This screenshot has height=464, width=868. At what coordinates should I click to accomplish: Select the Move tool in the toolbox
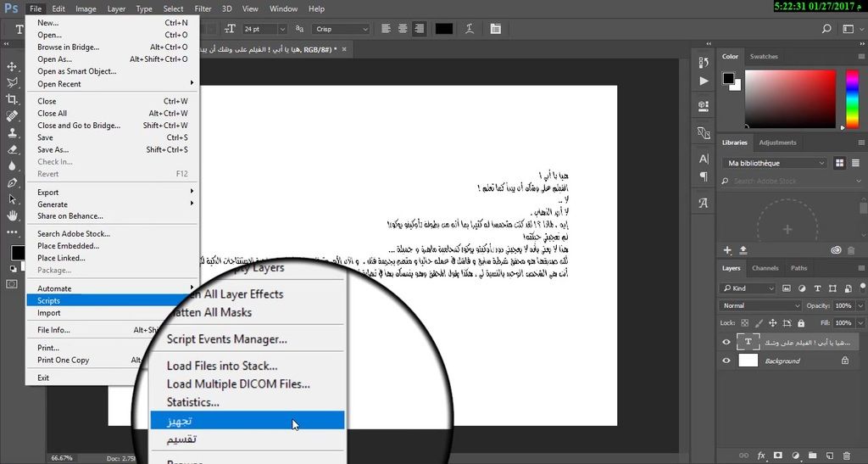(12, 66)
